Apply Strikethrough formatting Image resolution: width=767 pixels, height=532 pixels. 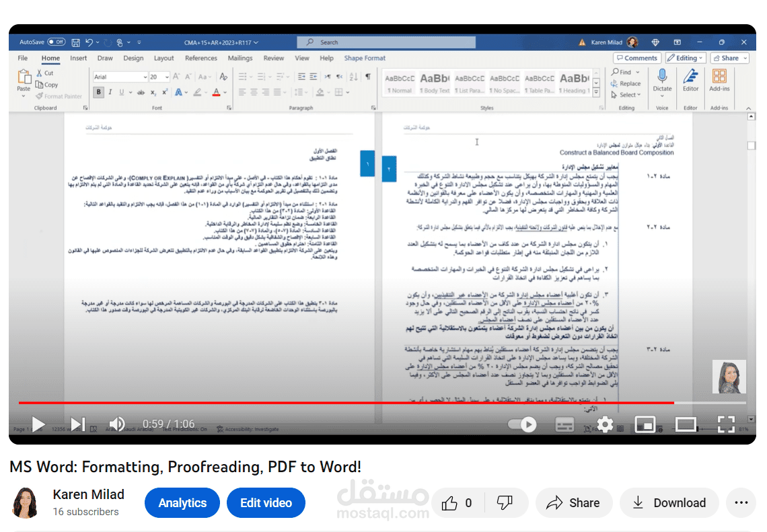pyautogui.click(x=141, y=92)
